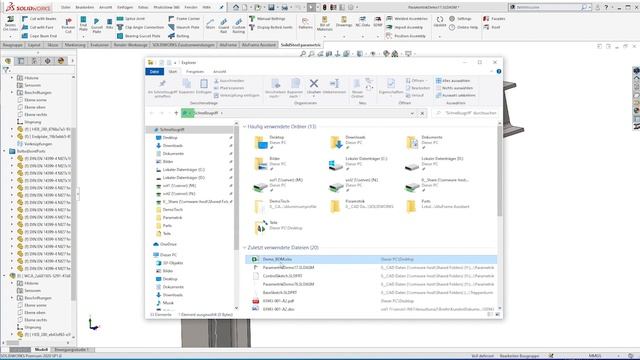Open the Bearbeiten menu in SolidWorks

click(x=84, y=7)
